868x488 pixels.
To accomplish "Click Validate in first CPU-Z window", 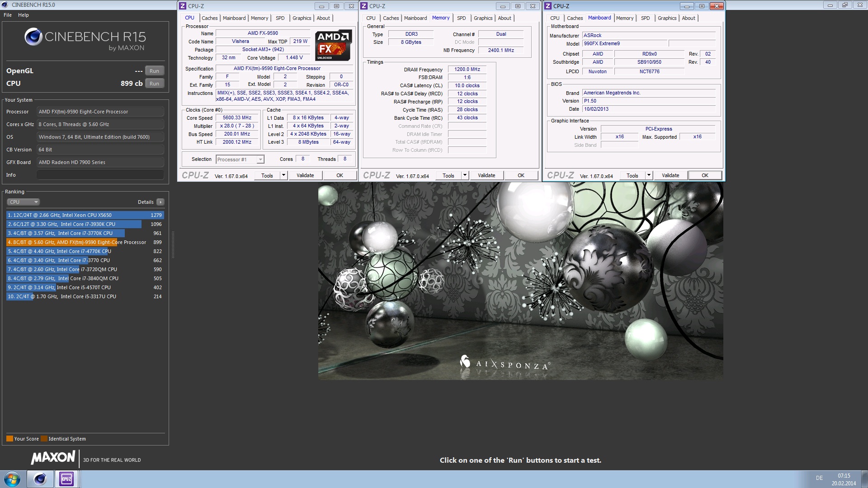I will click(x=305, y=175).
